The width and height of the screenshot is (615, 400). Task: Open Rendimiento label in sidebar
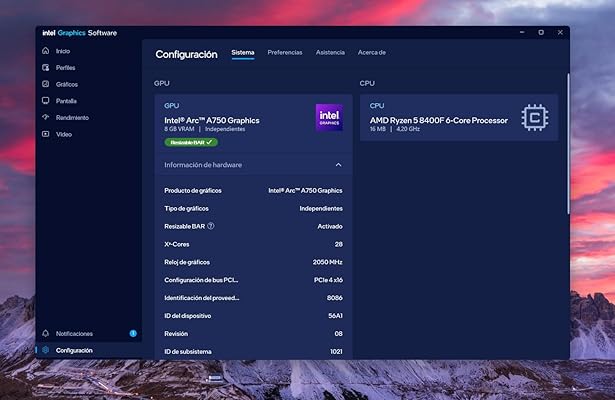(72, 118)
